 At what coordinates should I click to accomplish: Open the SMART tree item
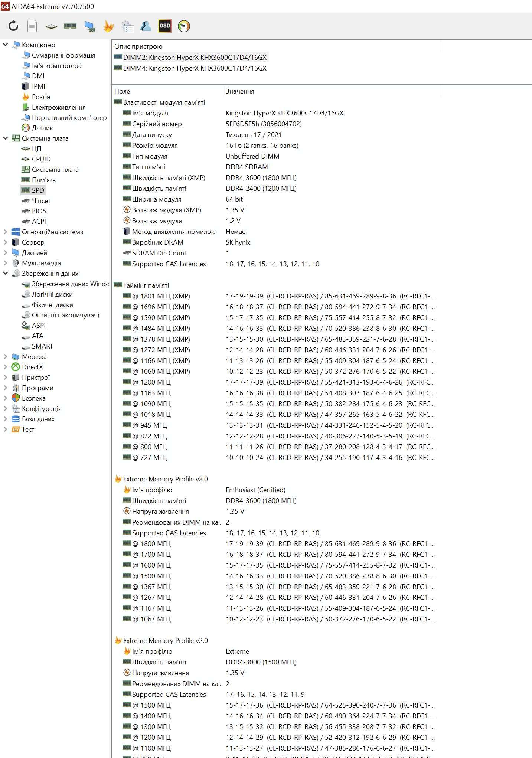tap(42, 346)
